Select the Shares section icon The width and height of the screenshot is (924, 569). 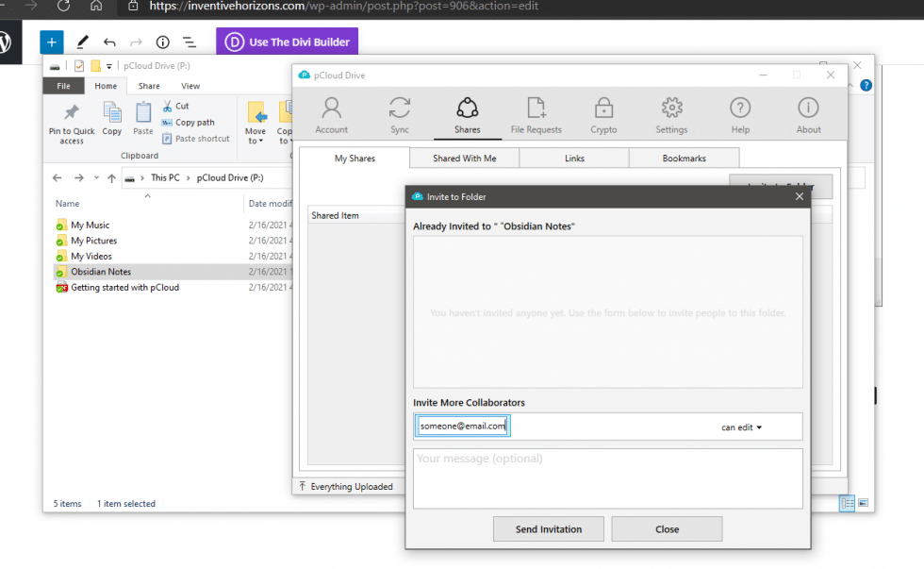[468, 115]
